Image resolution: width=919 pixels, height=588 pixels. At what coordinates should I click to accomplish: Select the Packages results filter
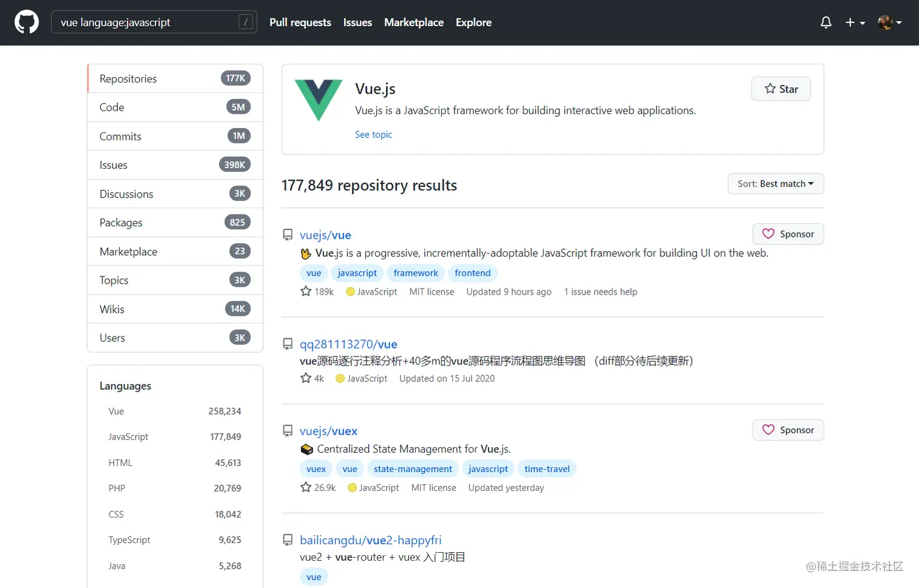[x=175, y=222]
